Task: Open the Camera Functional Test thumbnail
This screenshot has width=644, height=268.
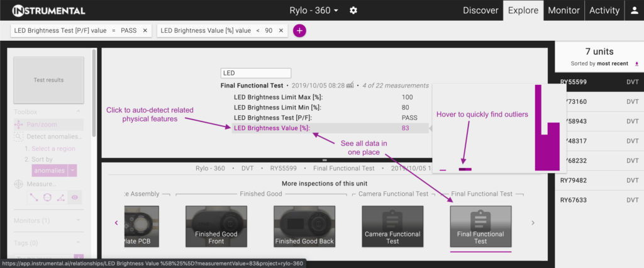Action: click(x=392, y=226)
